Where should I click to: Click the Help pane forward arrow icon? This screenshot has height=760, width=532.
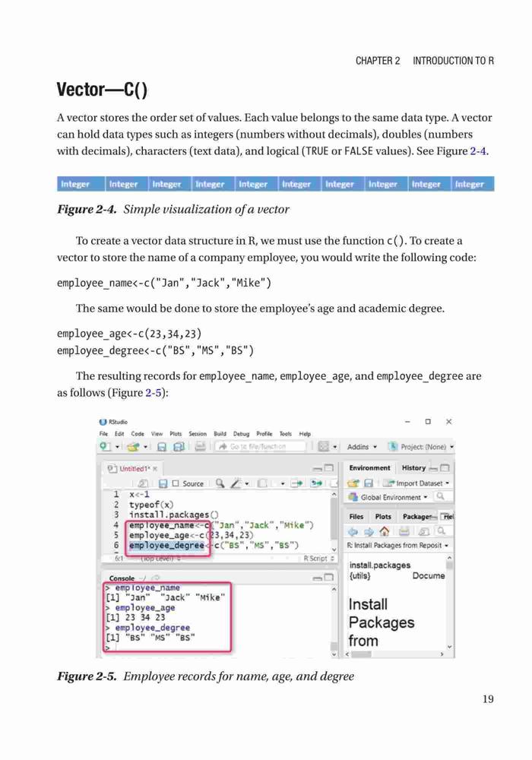tap(369, 532)
